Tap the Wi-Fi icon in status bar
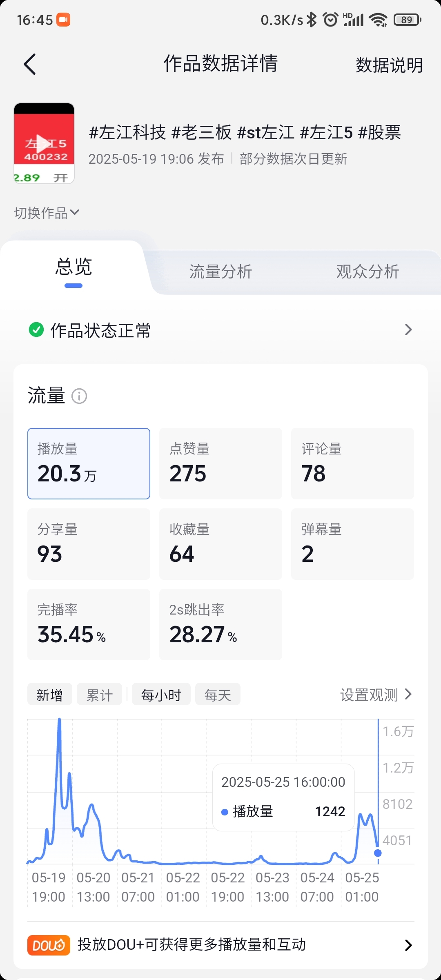Screen dimensions: 441x980 pyautogui.click(x=378, y=20)
